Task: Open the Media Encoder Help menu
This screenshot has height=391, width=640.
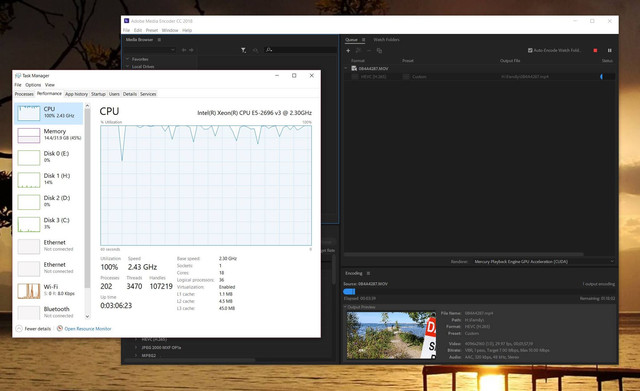Action: point(187,30)
